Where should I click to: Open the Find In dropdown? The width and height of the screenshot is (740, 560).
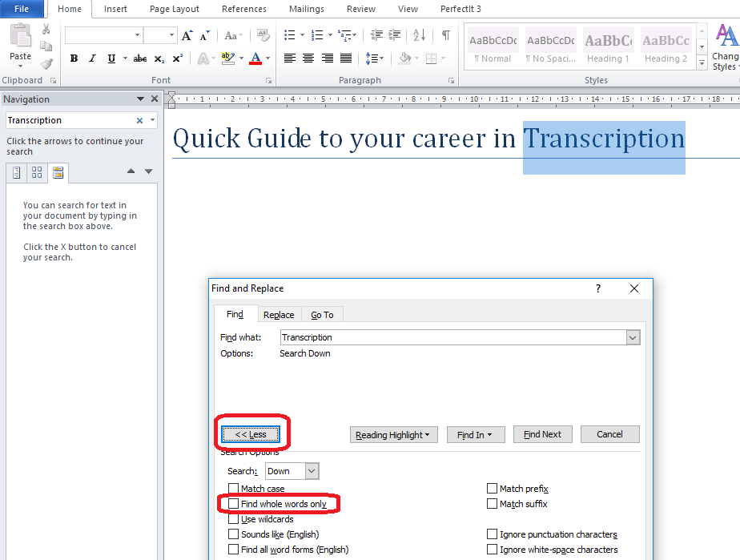[474, 435]
